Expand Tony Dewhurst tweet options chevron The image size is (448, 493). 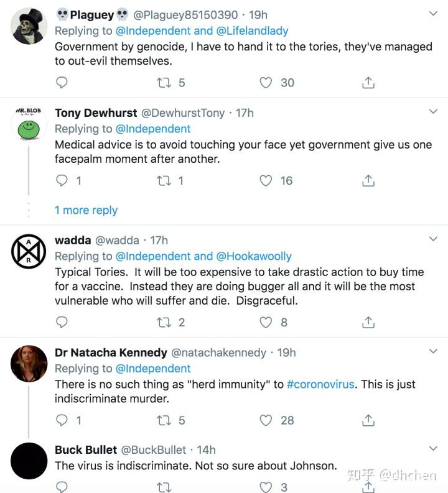[x=434, y=112]
